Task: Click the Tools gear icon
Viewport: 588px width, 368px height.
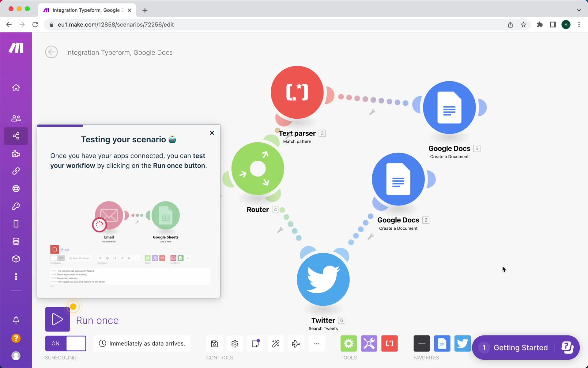Action: click(349, 343)
